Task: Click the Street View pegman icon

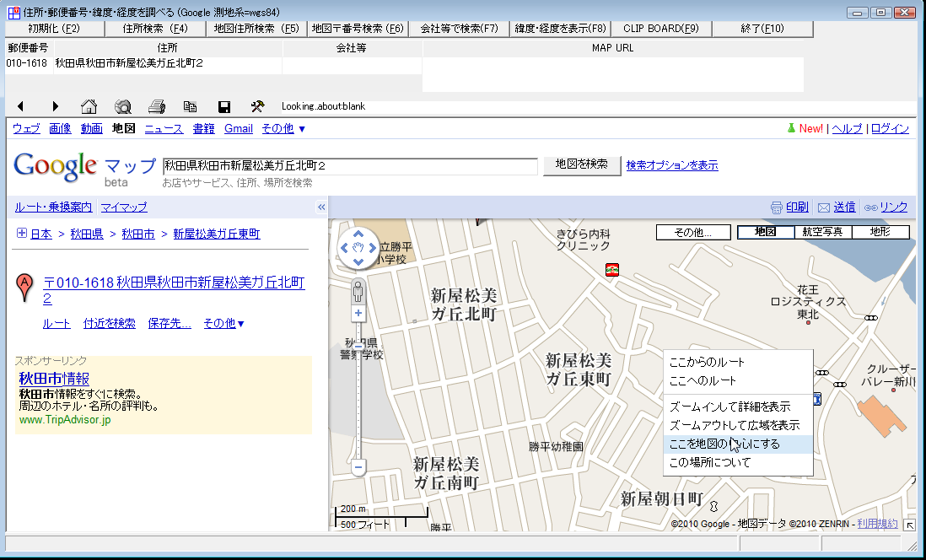Action: click(x=358, y=291)
